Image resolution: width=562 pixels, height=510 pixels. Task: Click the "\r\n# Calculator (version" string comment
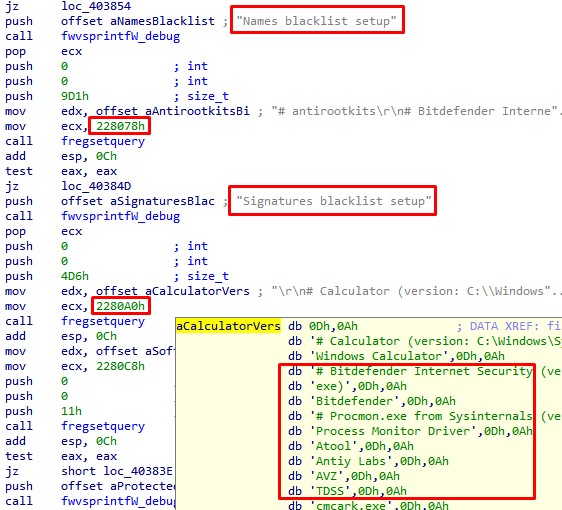click(416, 291)
